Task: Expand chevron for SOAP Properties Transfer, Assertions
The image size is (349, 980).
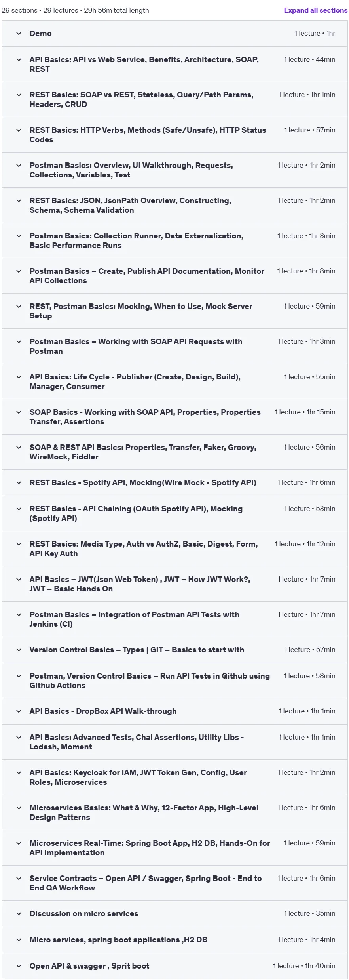Action: pyautogui.click(x=19, y=412)
